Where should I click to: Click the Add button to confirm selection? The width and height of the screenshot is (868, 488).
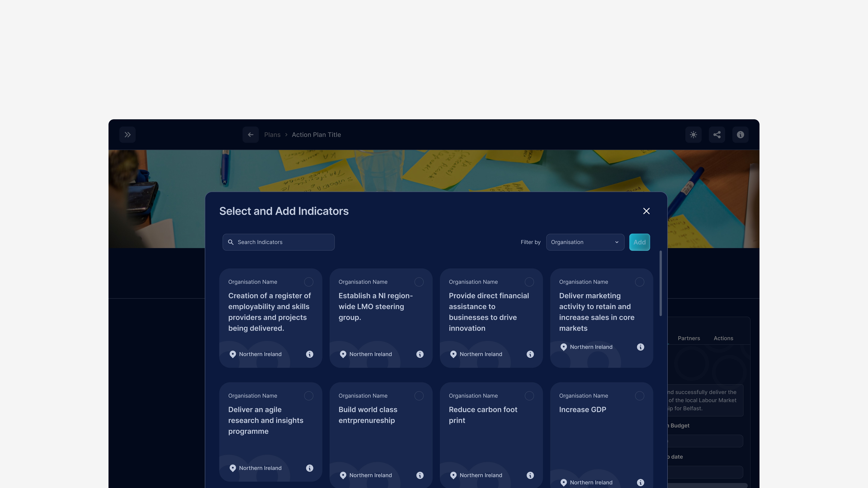coord(639,242)
